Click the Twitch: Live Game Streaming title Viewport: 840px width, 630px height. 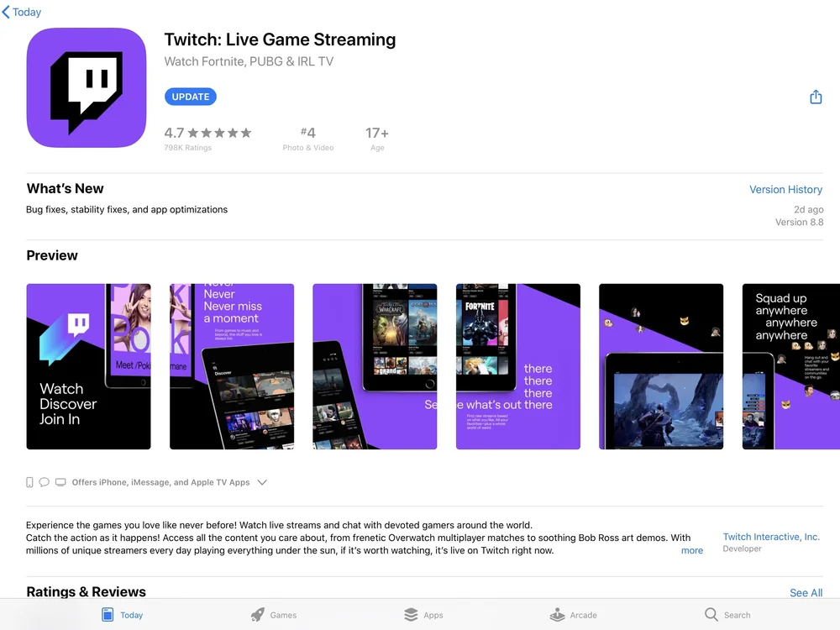click(280, 39)
